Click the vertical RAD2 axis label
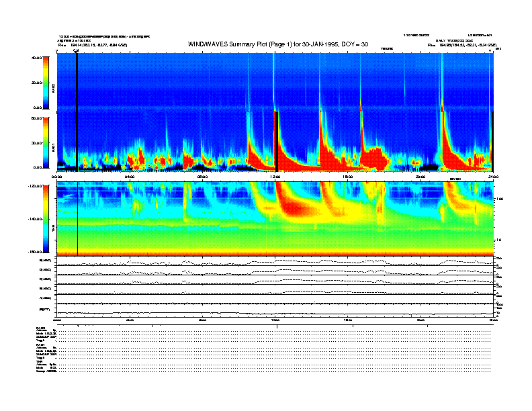Screen dimensions: 532x411 pos(53,88)
